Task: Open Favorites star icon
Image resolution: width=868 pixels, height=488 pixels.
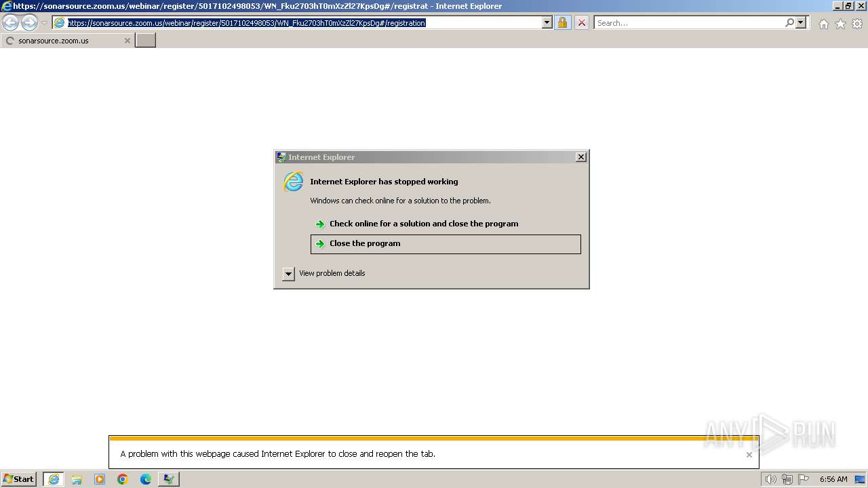Action: [x=840, y=24]
